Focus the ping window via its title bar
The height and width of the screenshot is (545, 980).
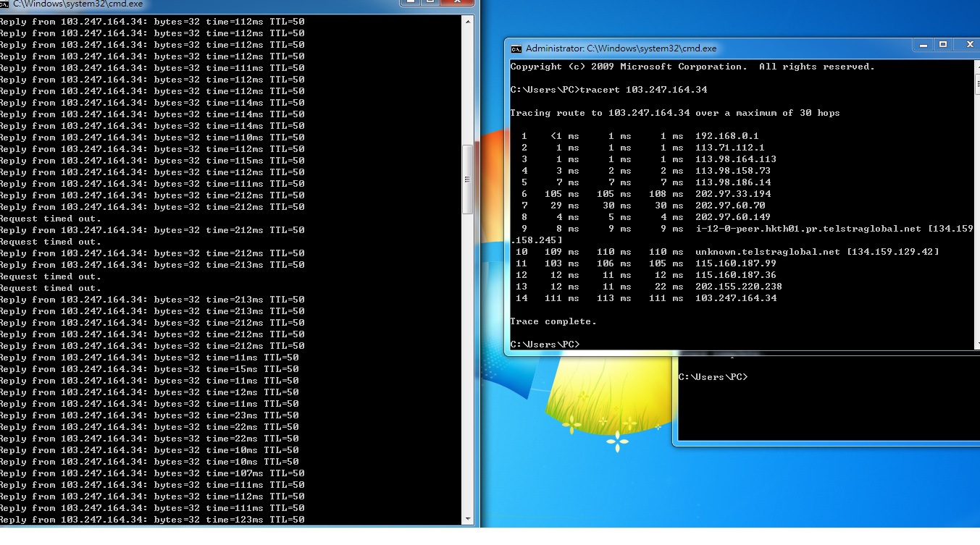(217, 4)
